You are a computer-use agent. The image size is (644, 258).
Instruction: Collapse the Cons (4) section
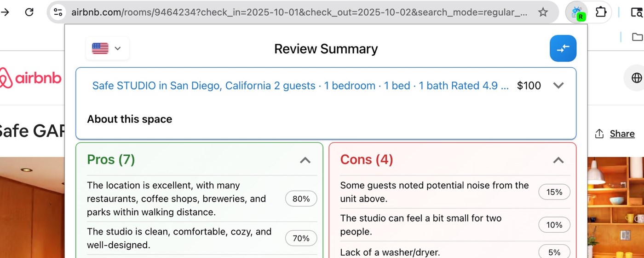558,160
